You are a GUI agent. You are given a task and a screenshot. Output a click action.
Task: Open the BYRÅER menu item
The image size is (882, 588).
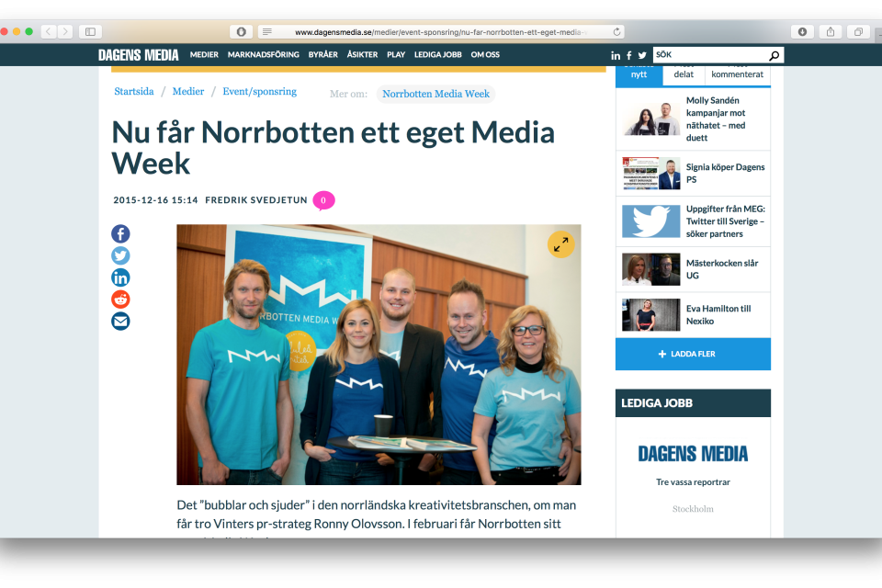[322, 54]
